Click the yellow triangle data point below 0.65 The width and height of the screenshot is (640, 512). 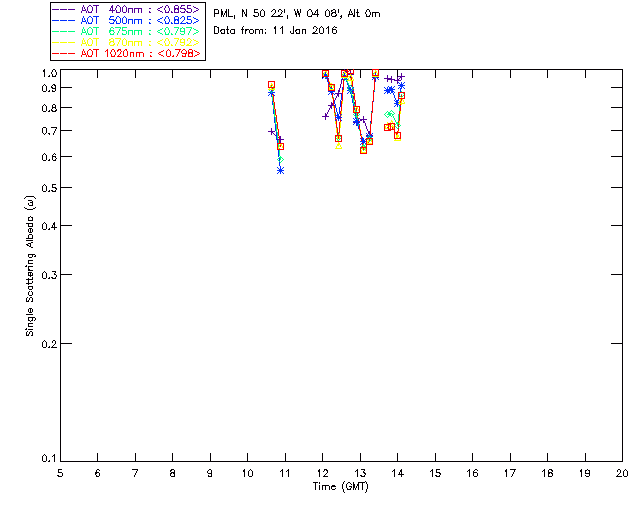pos(338,146)
